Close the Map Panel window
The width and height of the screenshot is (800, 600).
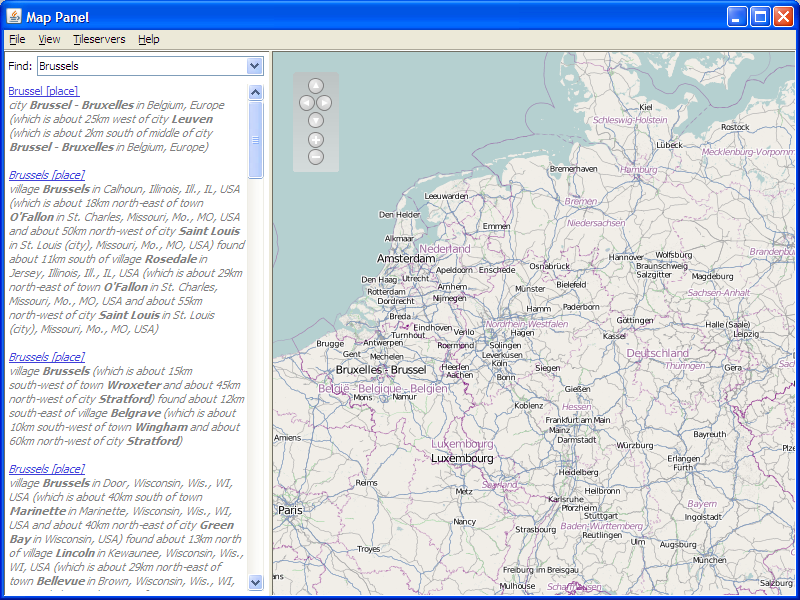pyautogui.click(x=783, y=17)
